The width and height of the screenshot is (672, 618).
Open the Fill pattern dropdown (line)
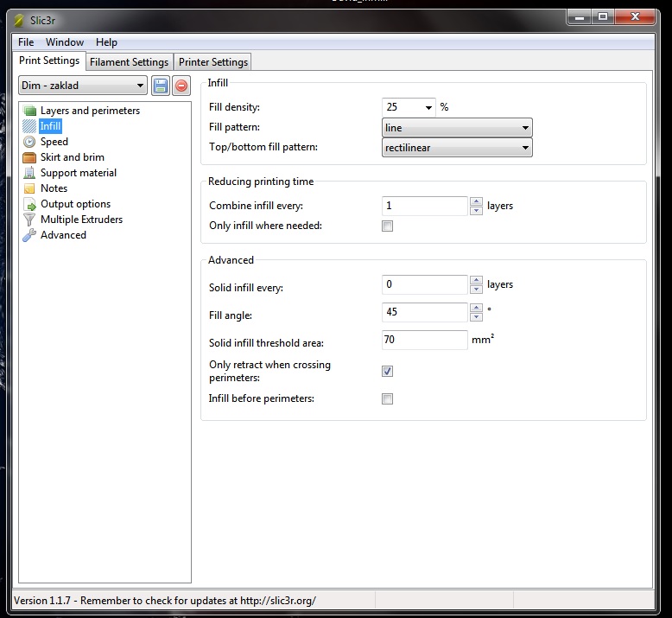[457, 128]
